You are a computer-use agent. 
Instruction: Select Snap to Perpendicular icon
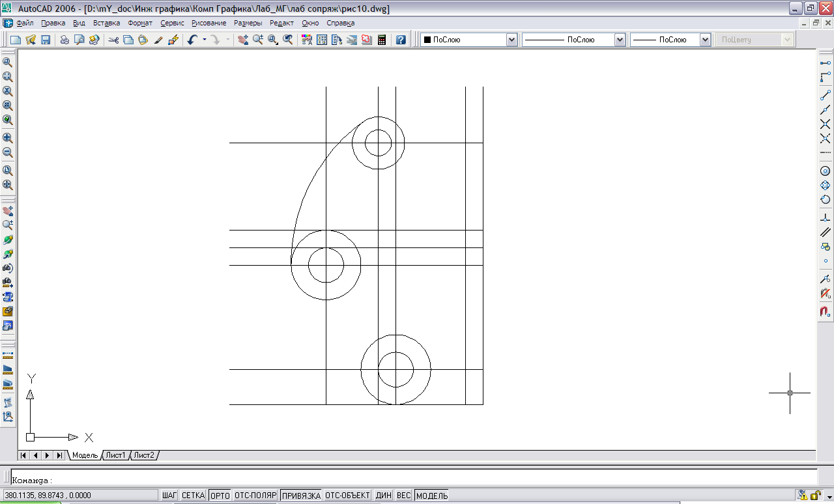(825, 217)
